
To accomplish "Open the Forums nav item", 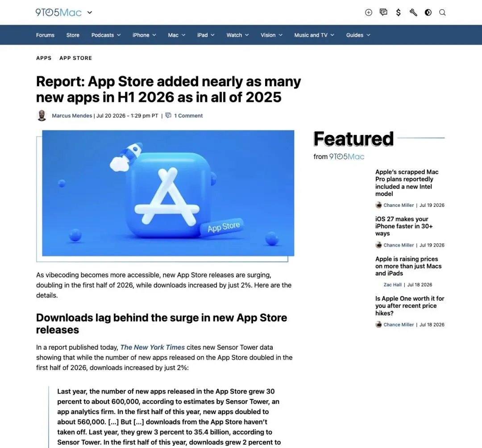I will point(45,35).
